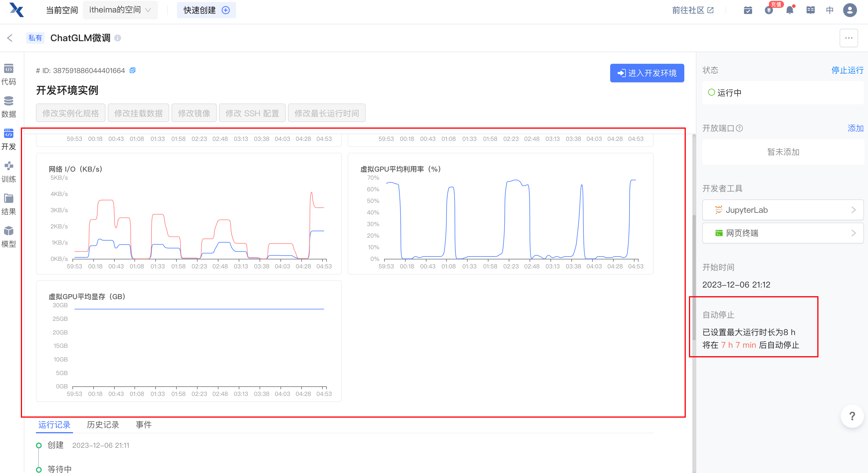Go to the 代码 sidebar section
This screenshot has height=473, width=868.
(x=9, y=74)
